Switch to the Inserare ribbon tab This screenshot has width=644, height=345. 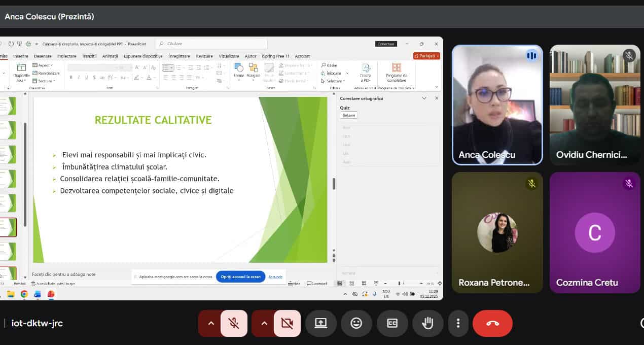tap(21, 56)
